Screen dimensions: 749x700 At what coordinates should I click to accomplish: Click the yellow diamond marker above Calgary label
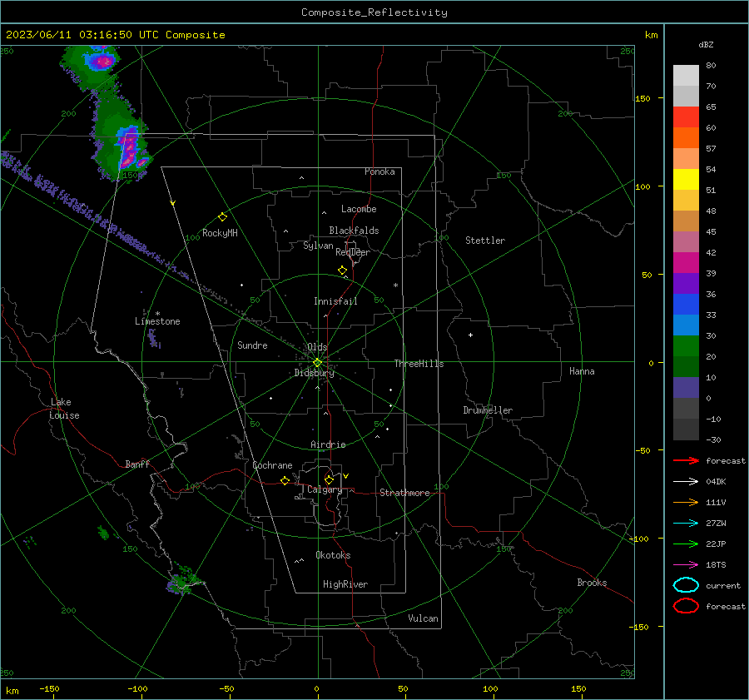(329, 479)
